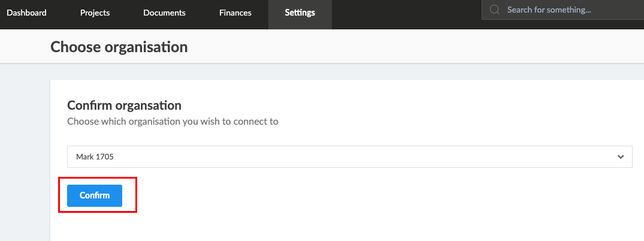The width and height of the screenshot is (644, 241).
Task: Navigate to the Finances tab
Action: click(x=235, y=13)
